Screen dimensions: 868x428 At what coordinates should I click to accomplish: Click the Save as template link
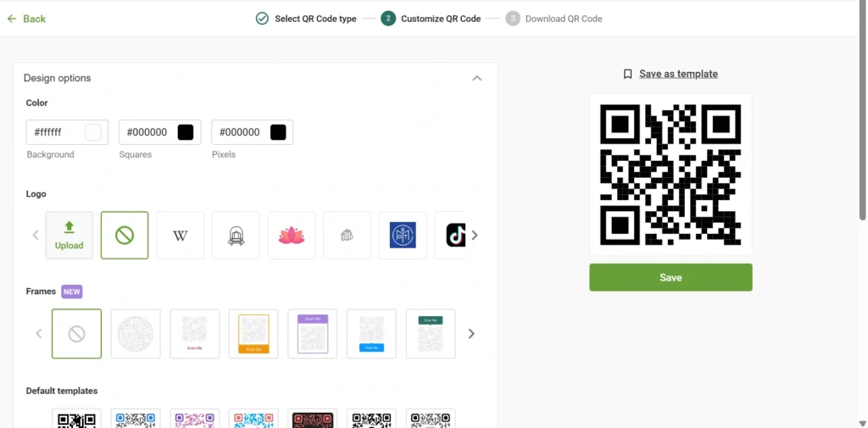coord(678,74)
